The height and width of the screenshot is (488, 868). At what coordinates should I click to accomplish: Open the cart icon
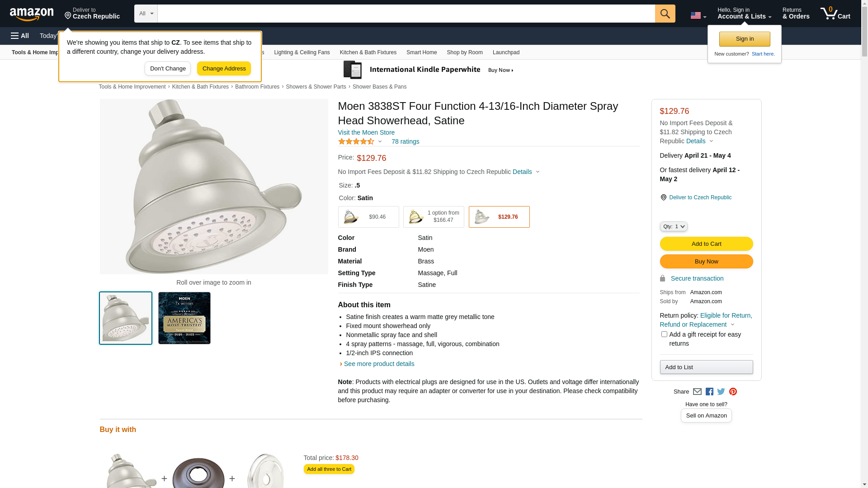click(835, 14)
